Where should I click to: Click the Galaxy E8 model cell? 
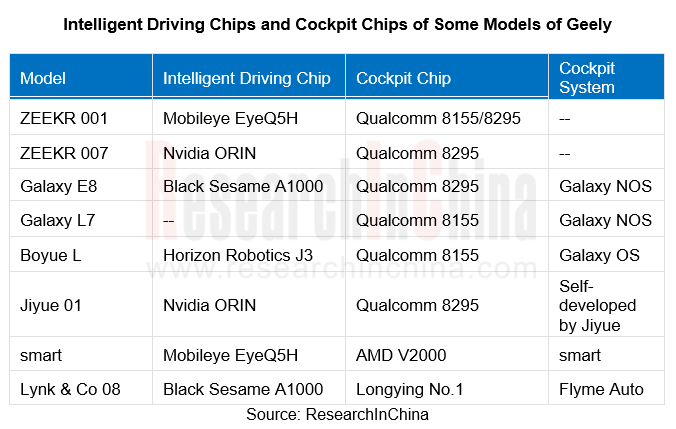coord(81,186)
